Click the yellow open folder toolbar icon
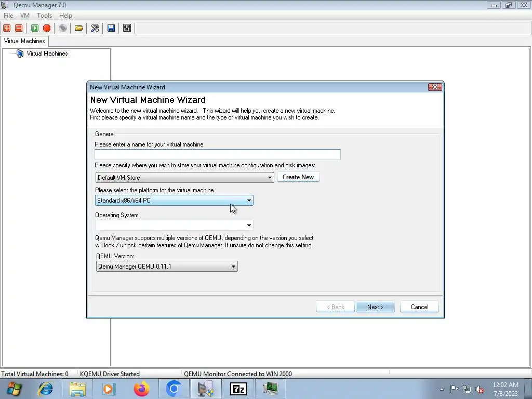The width and height of the screenshot is (532, 399). 79,28
